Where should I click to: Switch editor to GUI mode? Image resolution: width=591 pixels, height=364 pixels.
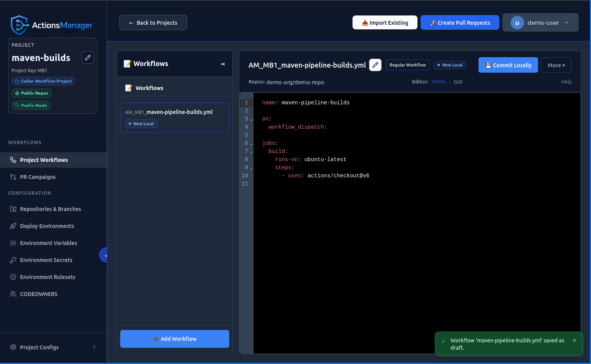coord(458,82)
